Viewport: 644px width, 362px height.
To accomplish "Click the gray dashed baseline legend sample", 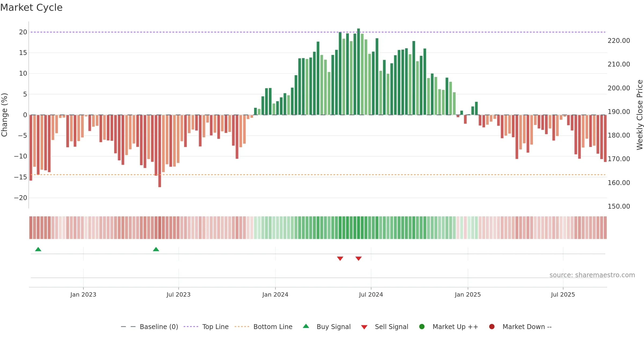I will tap(128, 327).
